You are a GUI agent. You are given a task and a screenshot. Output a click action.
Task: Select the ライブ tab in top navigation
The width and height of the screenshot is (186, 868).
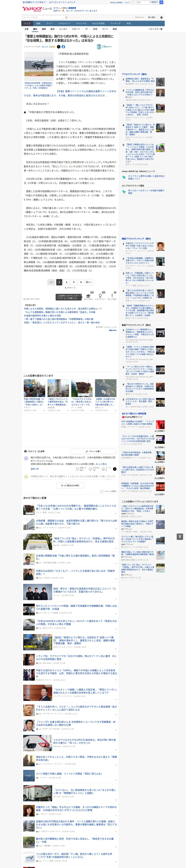click(x=49, y=24)
